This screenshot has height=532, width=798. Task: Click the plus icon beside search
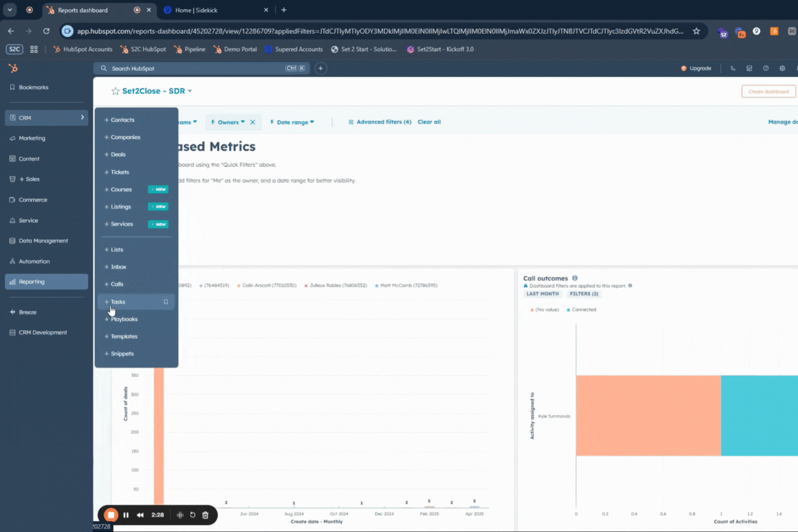[x=321, y=68]
